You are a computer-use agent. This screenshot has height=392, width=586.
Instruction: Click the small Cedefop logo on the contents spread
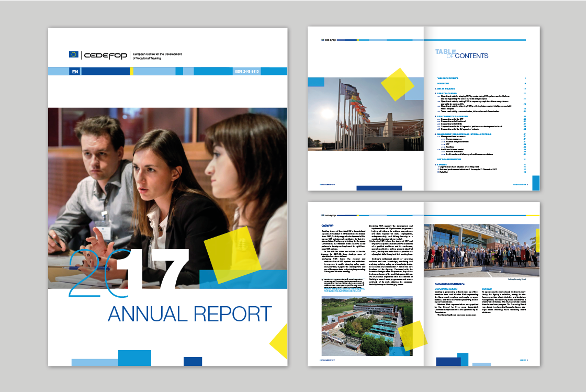pyautogui.click(x=329, y=40)
